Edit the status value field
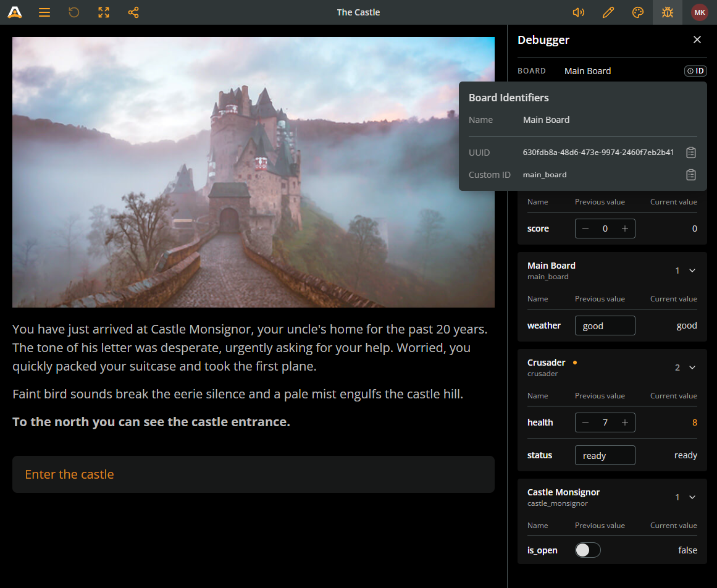Screen dimensions: 717x588 click(x=605, y=455)
